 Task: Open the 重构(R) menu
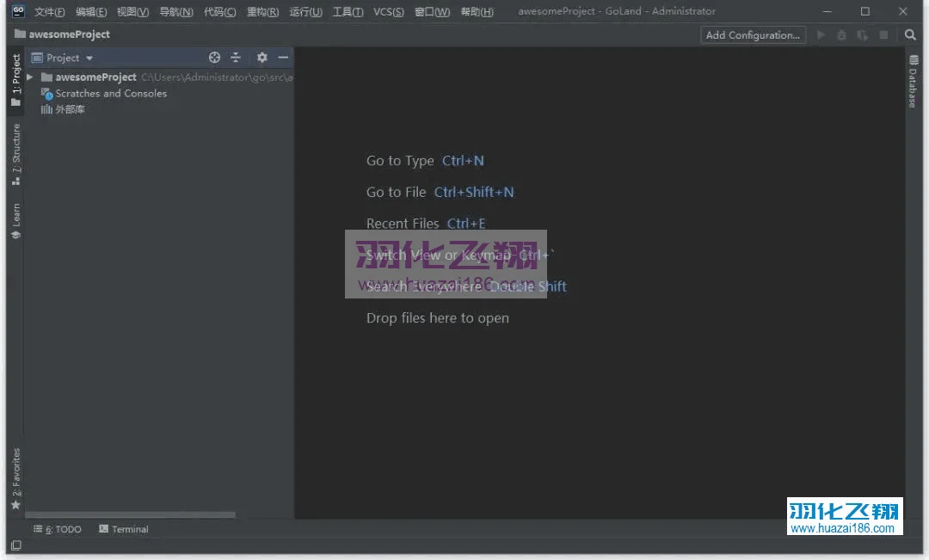262,12
